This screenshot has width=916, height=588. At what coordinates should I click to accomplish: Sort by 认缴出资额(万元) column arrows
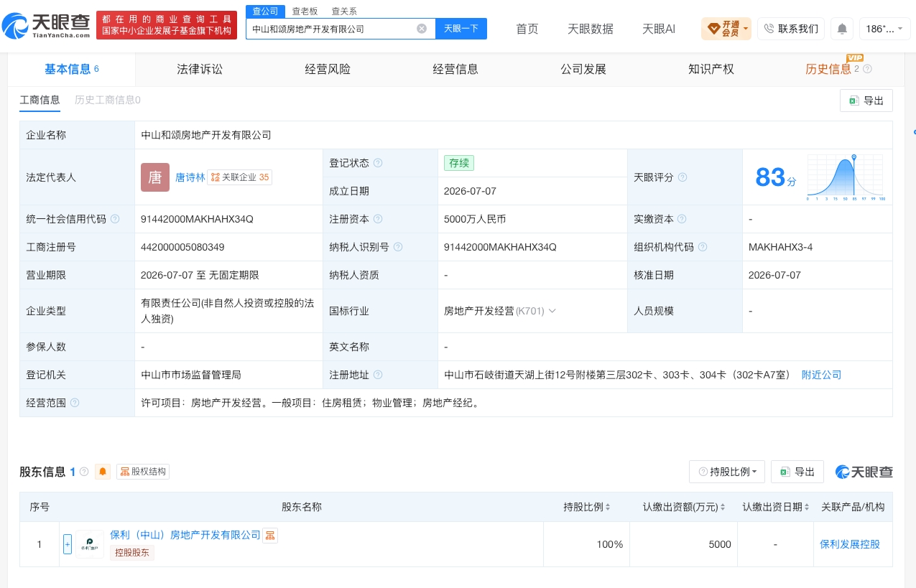(723, 508)
